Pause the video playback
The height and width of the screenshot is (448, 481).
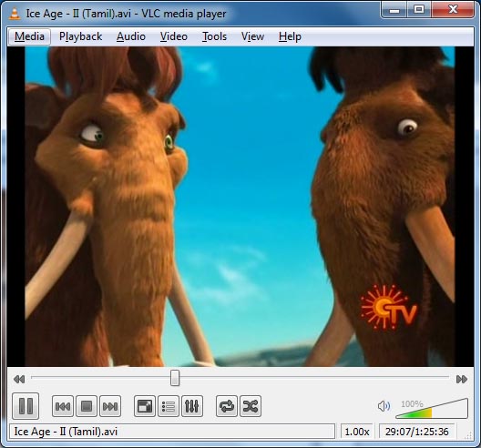click(x=26, y=406)
